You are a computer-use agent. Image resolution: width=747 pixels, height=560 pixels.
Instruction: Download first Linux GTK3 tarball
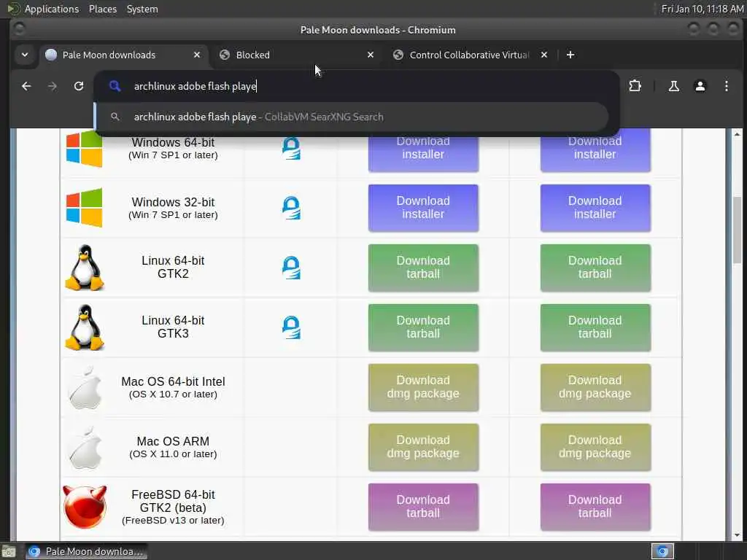423,327
